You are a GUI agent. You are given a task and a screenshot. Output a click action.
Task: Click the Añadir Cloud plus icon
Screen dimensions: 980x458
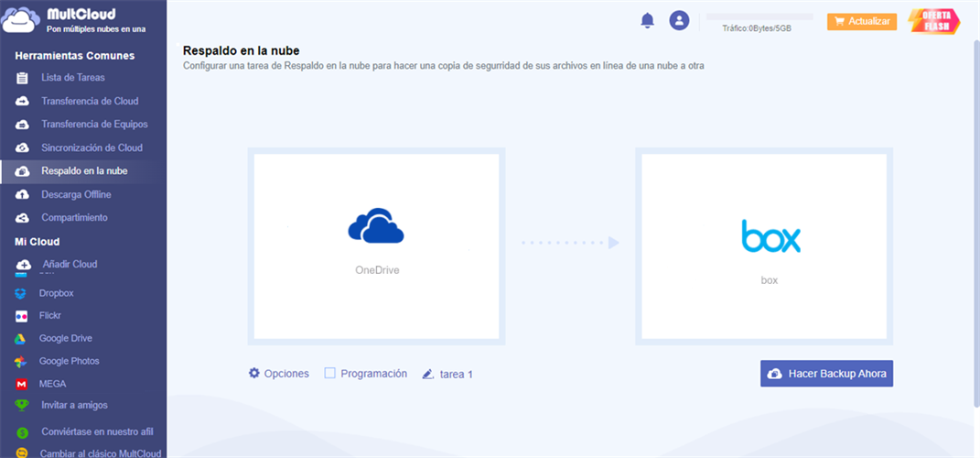[x=23, y=265]
